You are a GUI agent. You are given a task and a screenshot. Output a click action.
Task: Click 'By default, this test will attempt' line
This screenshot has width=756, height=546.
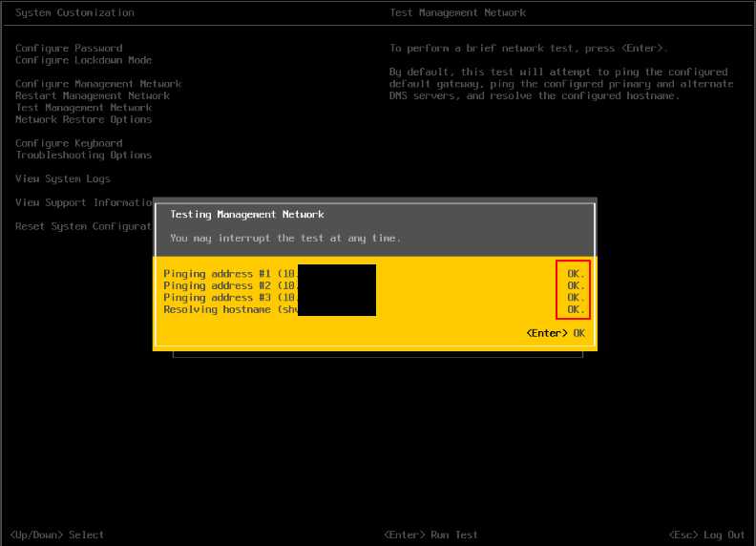point(558,73)
